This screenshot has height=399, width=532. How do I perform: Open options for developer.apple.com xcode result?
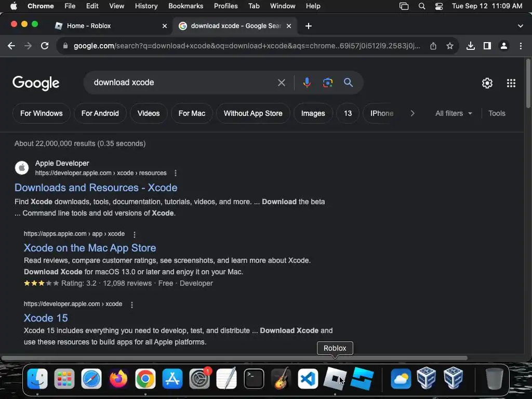(132, 304)
